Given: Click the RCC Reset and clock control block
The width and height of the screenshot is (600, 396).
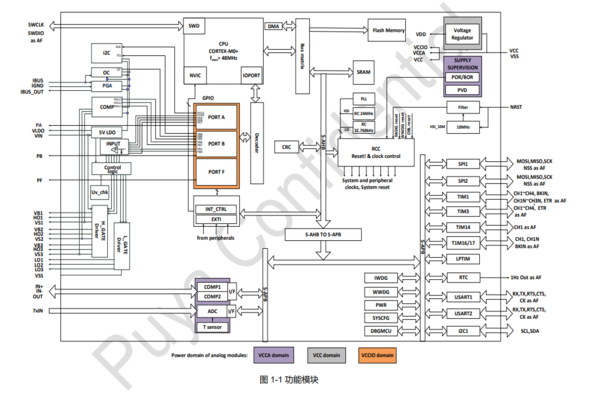Looking at the screenshot, I should click(376, 152).
